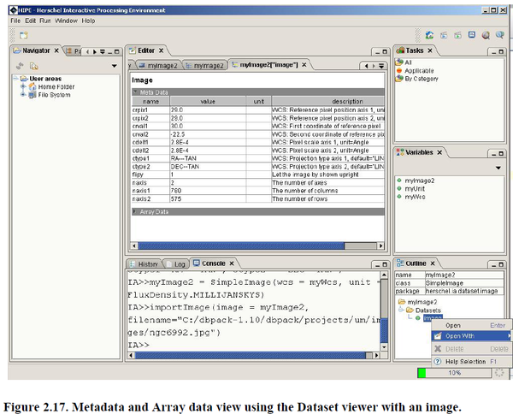Show the editor tab list dropdown

(381, 66)
